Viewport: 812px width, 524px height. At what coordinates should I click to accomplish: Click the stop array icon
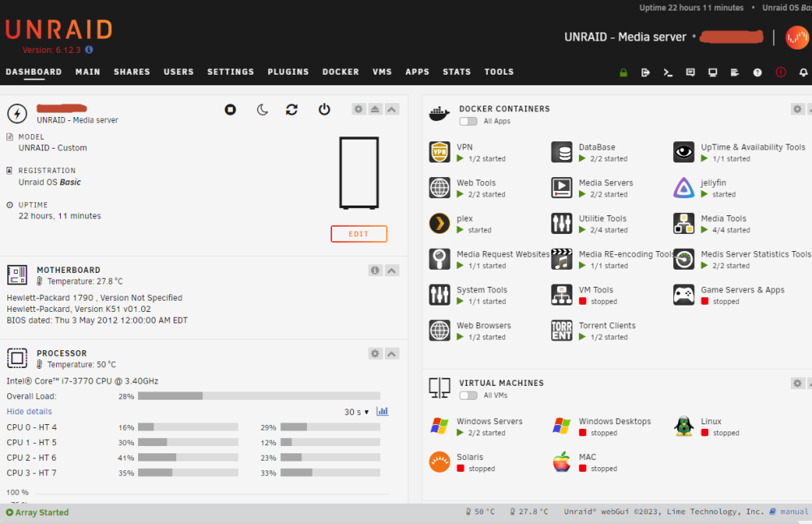point(231,110)
